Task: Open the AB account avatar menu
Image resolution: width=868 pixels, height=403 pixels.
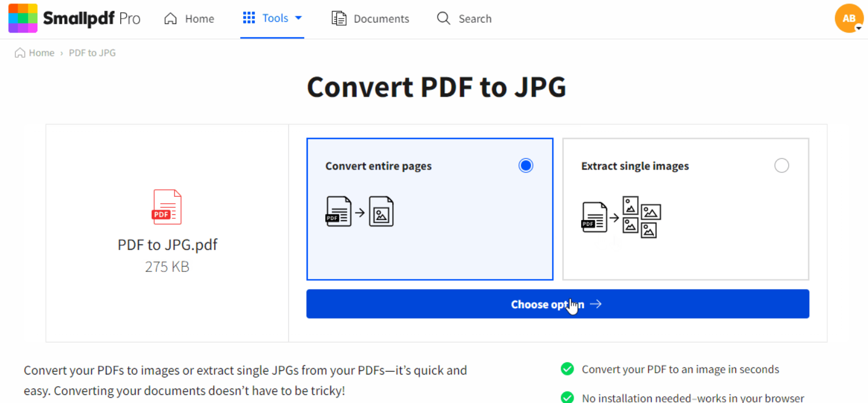Action: [849, 19]
